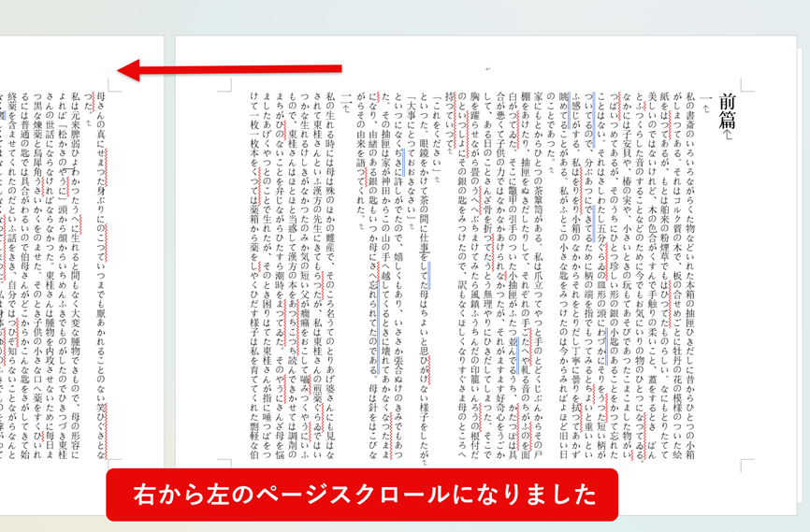Click the line starting 家にもとからひとつの茶箪笥がある

[x=538, y=276]
